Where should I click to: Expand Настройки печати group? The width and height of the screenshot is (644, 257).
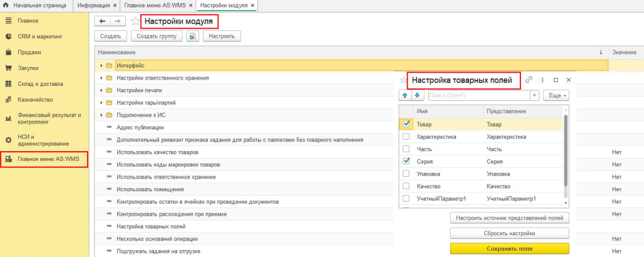click(101, 90)
